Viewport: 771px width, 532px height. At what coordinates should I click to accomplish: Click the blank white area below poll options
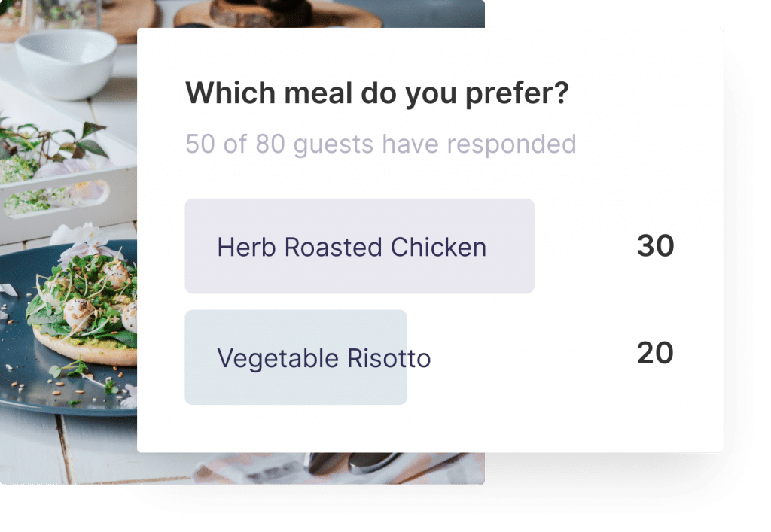pyautogui.click(x=429, y=430)
